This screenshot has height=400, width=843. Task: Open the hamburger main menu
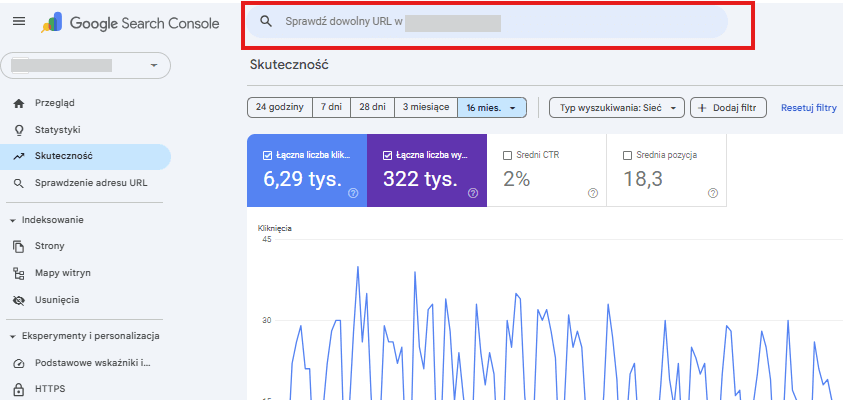[x=19, y=22]
